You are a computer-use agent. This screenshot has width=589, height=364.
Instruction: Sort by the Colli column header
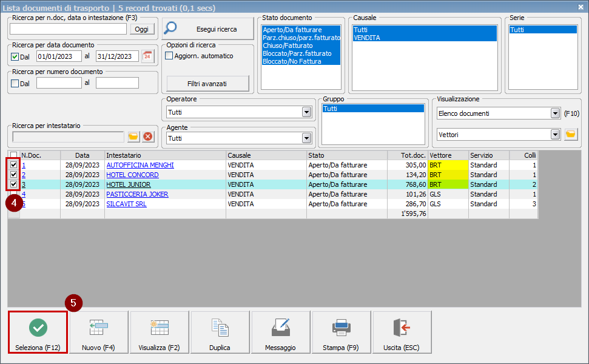coord(523,155)
